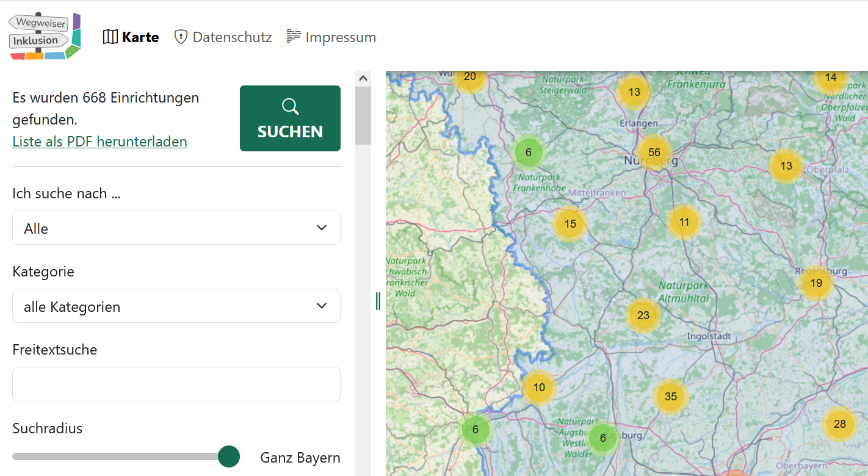Viewport: 868px width, 476px height.
Task: Open the Impressum page
Action: pos(331,37)
